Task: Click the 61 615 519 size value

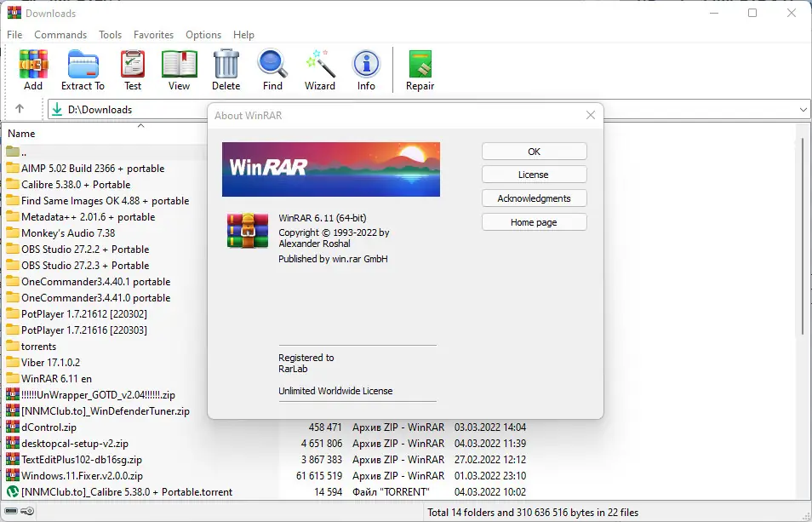Action: pyautogui.click(x=319, y=475)
